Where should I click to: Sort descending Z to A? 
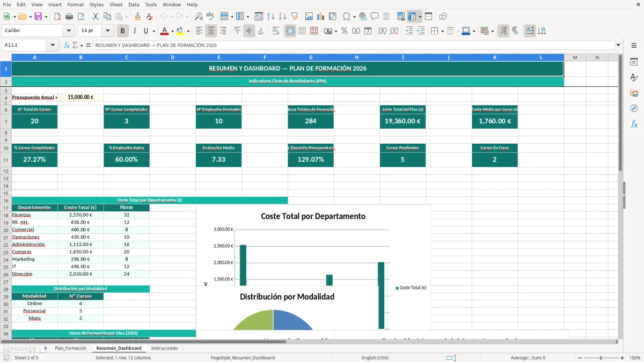[x=283, y=17]
